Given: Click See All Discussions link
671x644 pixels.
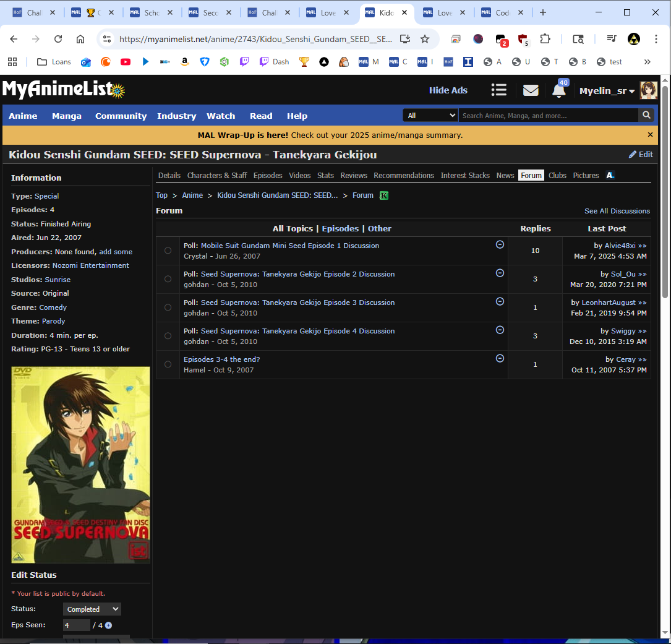Looking at the screenshot, I should click(x=617, y=211).
